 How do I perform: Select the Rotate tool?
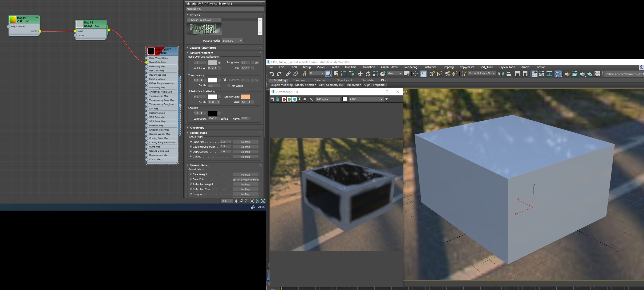(x=368, y=74)
